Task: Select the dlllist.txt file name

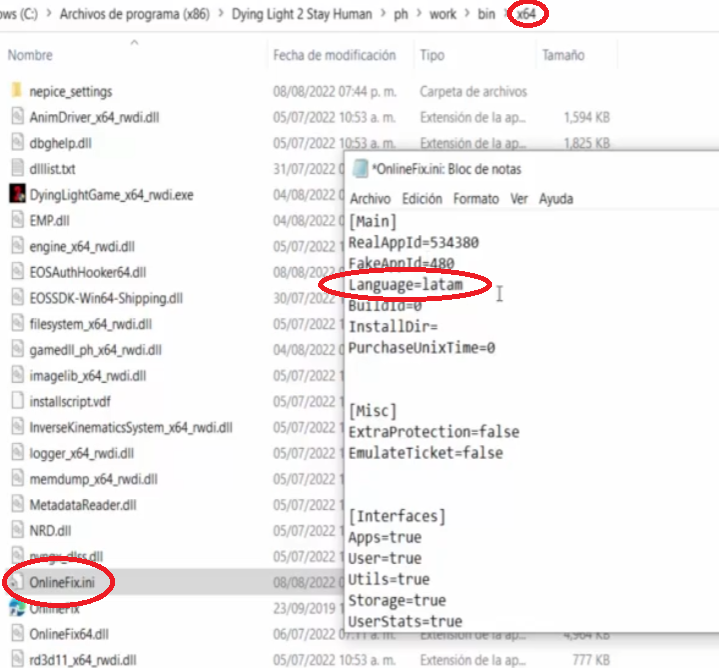Action: tap(52, 169)
